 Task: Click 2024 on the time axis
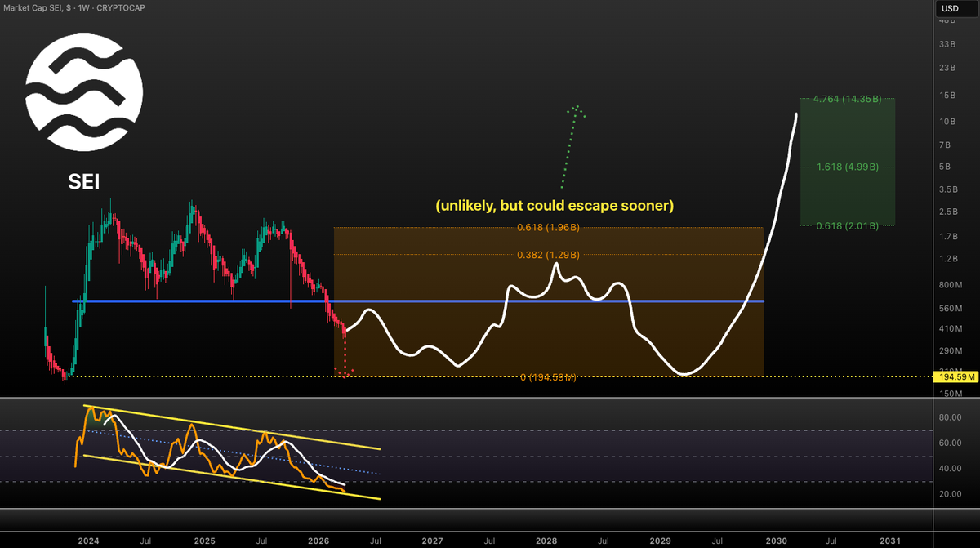[88, 541]
